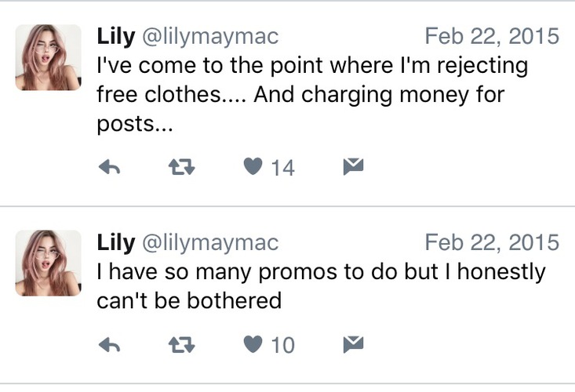Click the like count showing 14

pyautogui.click(x=282, y=168)
